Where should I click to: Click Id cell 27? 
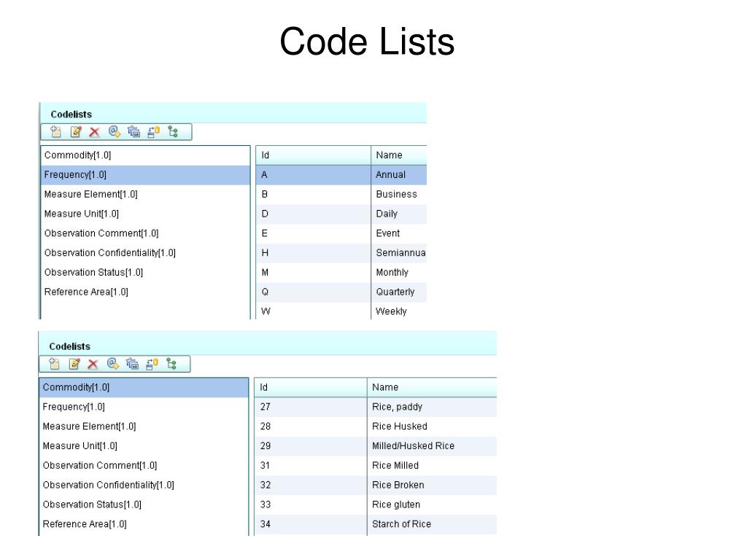point(311,407)
